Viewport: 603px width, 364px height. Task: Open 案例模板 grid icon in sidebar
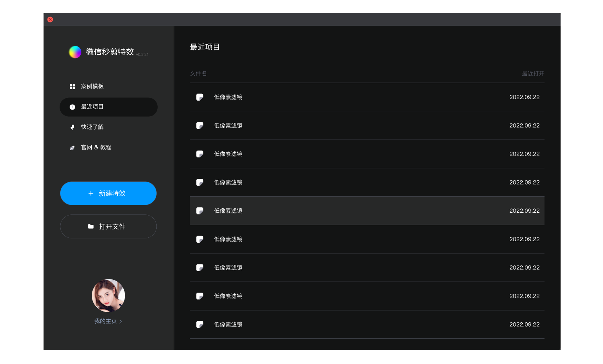point(72,87)
